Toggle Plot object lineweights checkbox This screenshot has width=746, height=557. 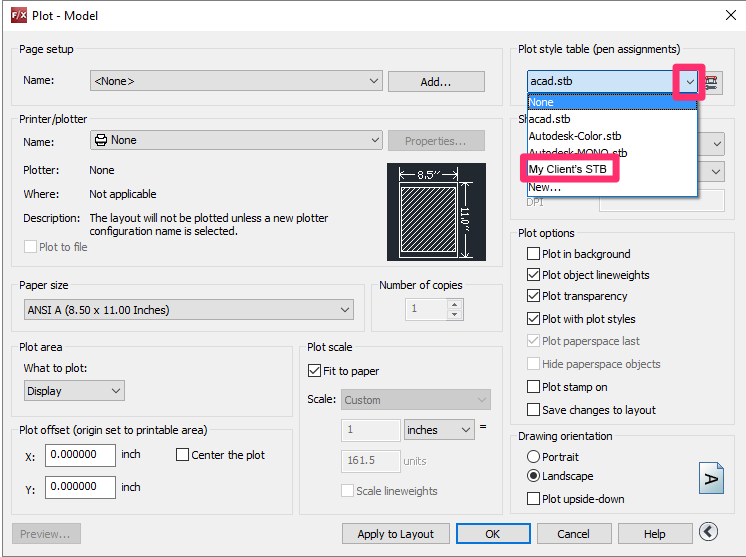(533, 274)
